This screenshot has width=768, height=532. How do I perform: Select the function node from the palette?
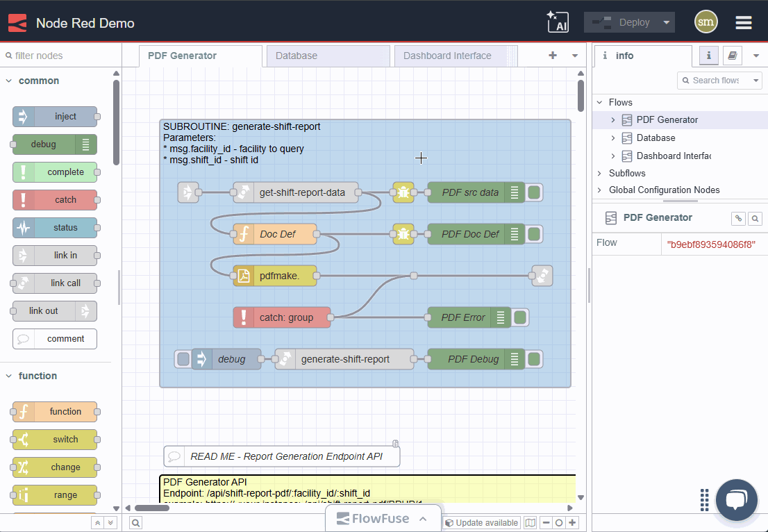click(x=56, y=411)
